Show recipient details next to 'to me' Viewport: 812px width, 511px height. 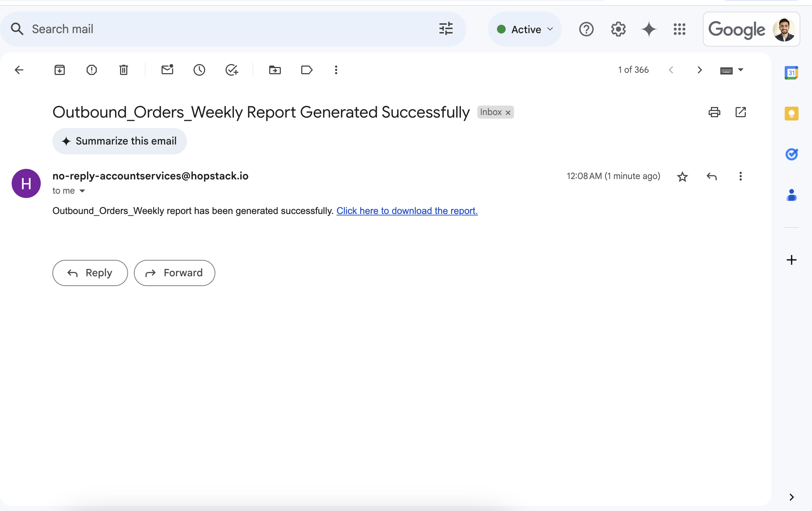(x=82, y=191)
